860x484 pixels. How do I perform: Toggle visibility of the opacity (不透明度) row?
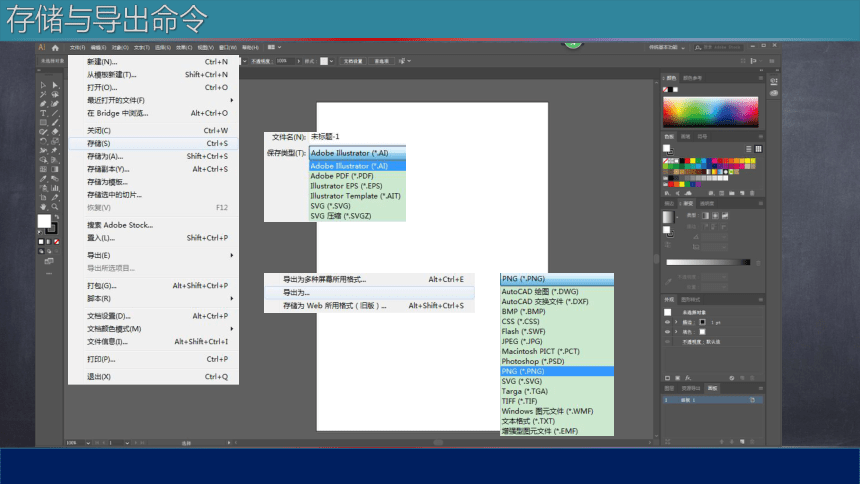pos(667,342)
